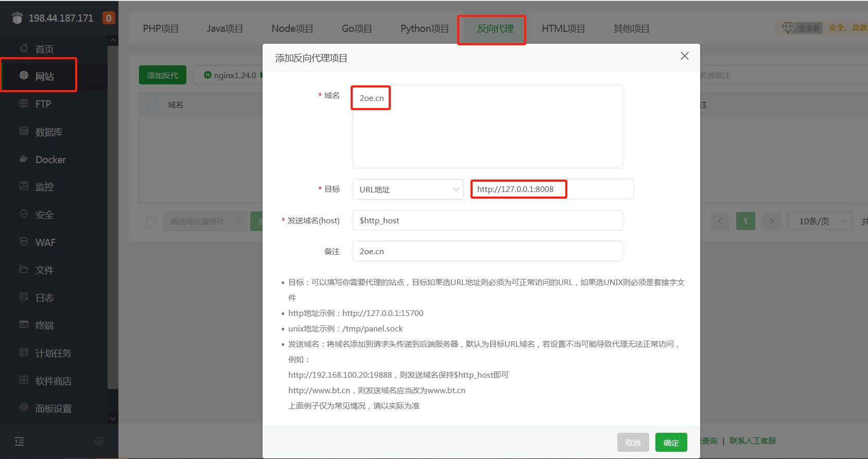Click the 域名 column header
This screenshot has width=868, height=459.
tap(176, 104)
